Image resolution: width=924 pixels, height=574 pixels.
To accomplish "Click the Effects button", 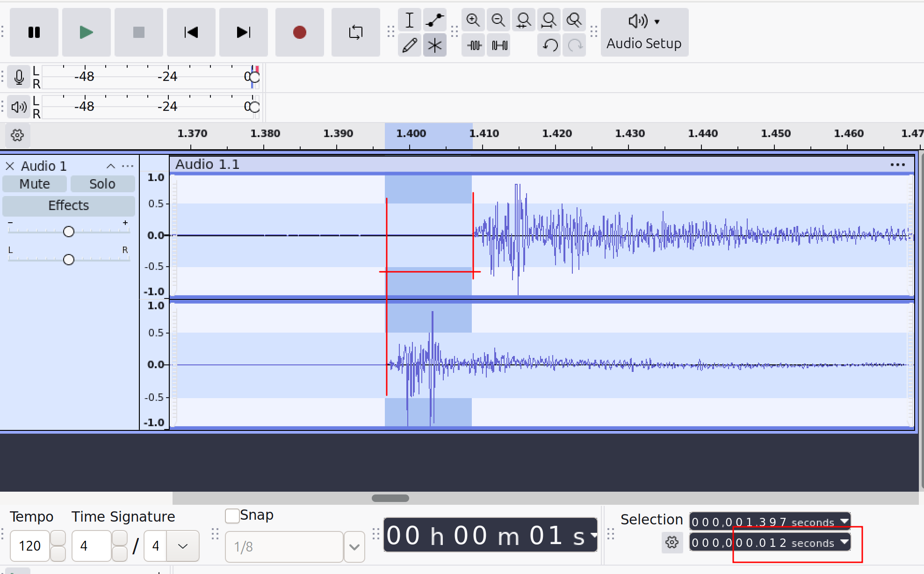I will (x=68, y=205).
